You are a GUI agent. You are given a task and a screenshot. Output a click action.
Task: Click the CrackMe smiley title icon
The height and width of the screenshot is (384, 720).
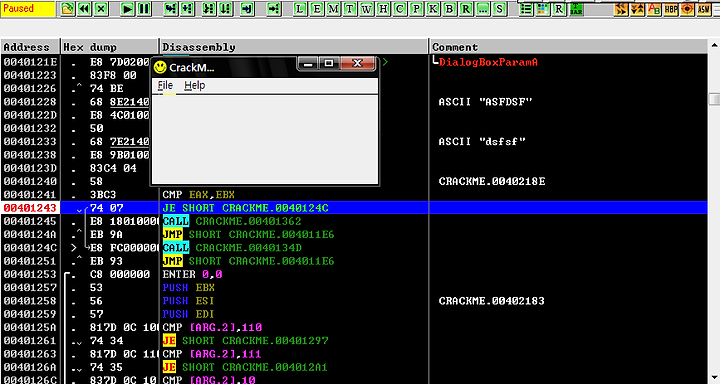(x=160, y=68)
